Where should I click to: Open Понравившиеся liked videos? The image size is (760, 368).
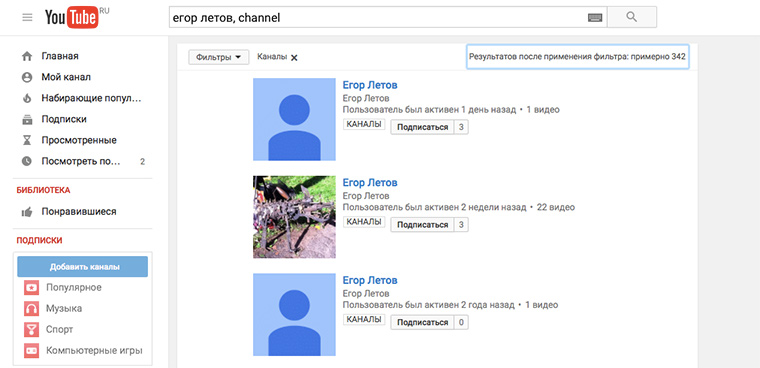click(79, 212)
